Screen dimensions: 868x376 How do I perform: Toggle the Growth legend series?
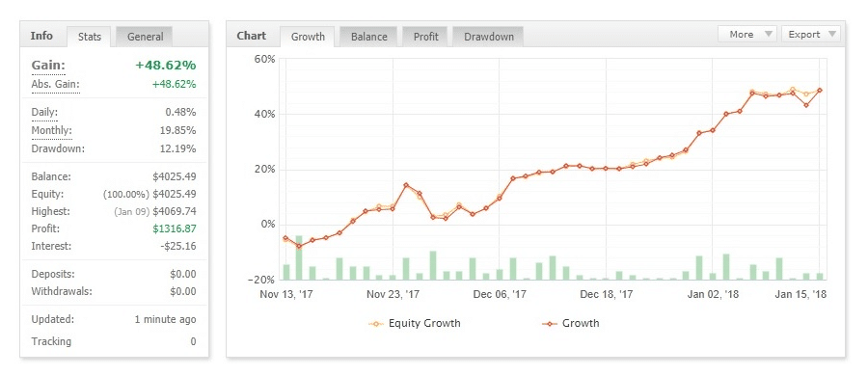click(571, 323)
